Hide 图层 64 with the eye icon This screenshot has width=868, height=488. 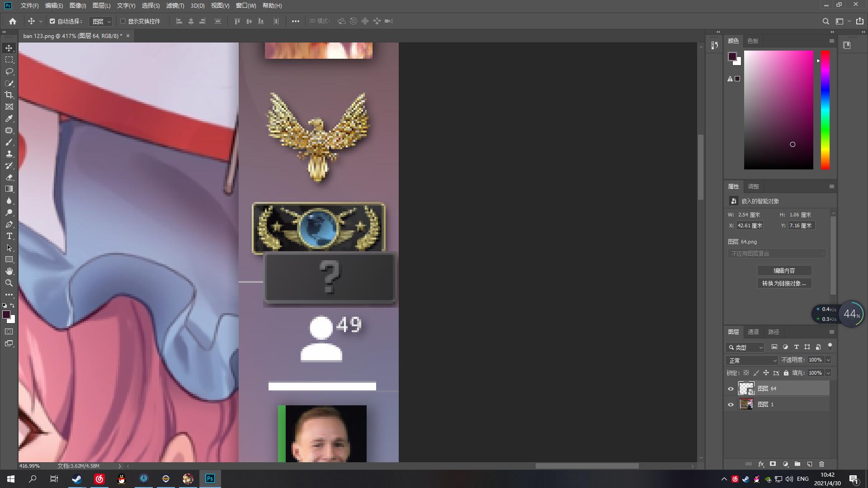tap(731, 389)
